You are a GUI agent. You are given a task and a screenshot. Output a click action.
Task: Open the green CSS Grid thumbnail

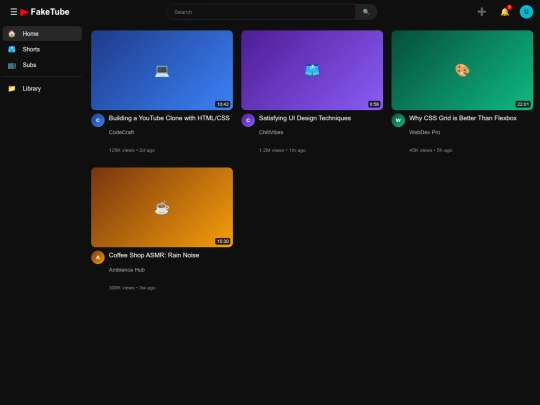tap(462, 70)
